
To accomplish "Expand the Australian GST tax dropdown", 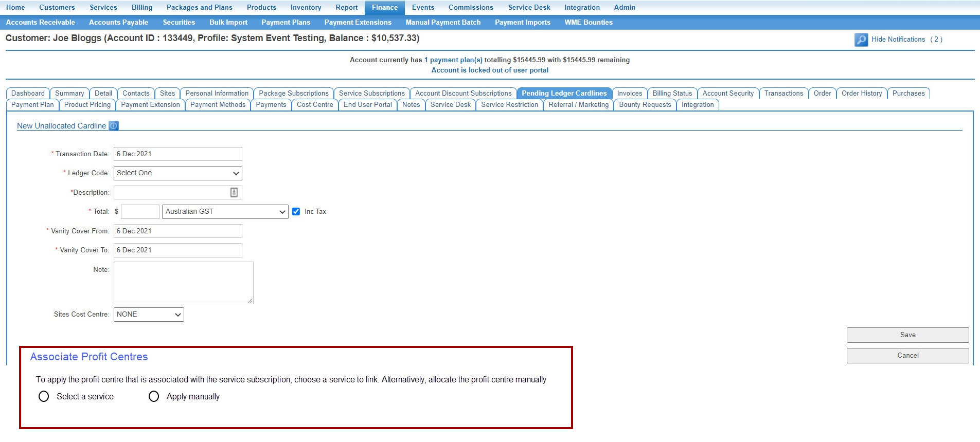I will coord(225,212).
